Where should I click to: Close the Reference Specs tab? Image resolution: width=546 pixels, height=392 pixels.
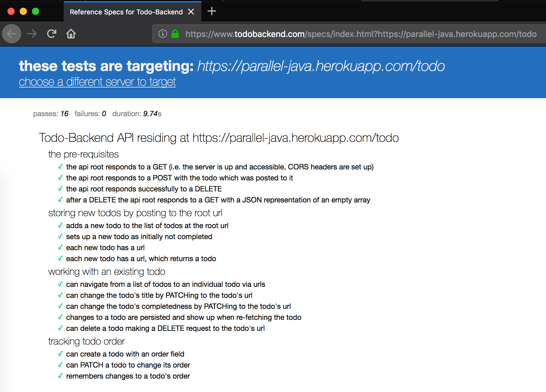coord(191,12)
